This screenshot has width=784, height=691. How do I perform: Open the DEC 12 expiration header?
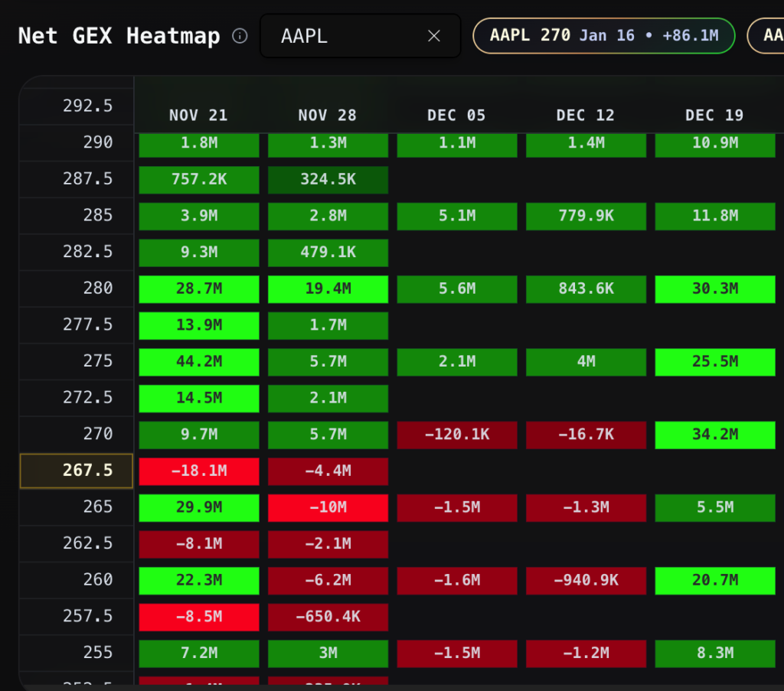[586, 116]
